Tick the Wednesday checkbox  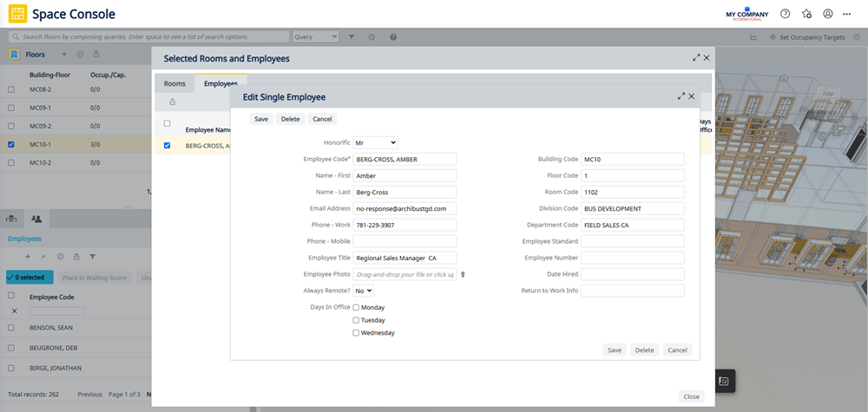(356, 333)
